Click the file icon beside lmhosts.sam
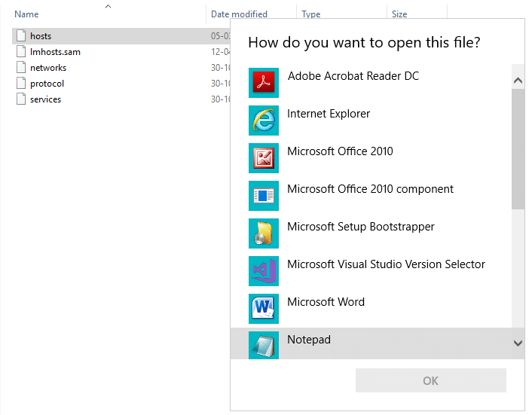 [x=21, y=51]
